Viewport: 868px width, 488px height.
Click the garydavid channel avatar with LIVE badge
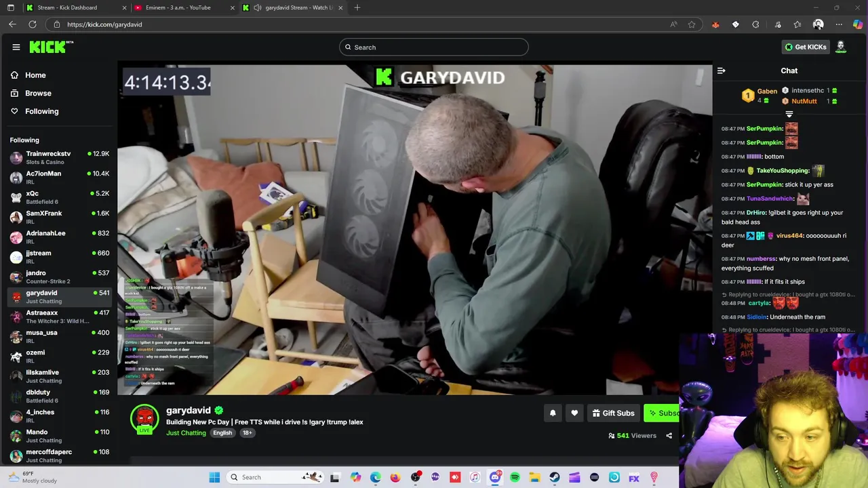[144, 419]
